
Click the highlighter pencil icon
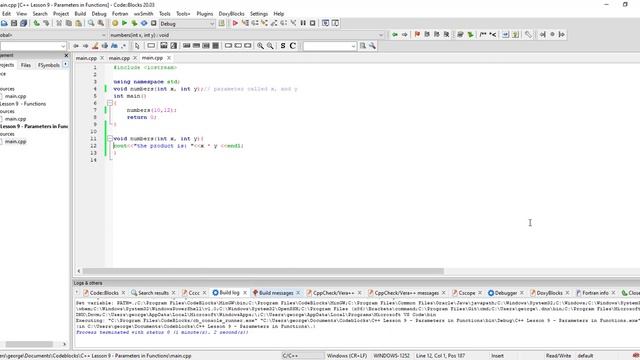(x=95, y=46)
